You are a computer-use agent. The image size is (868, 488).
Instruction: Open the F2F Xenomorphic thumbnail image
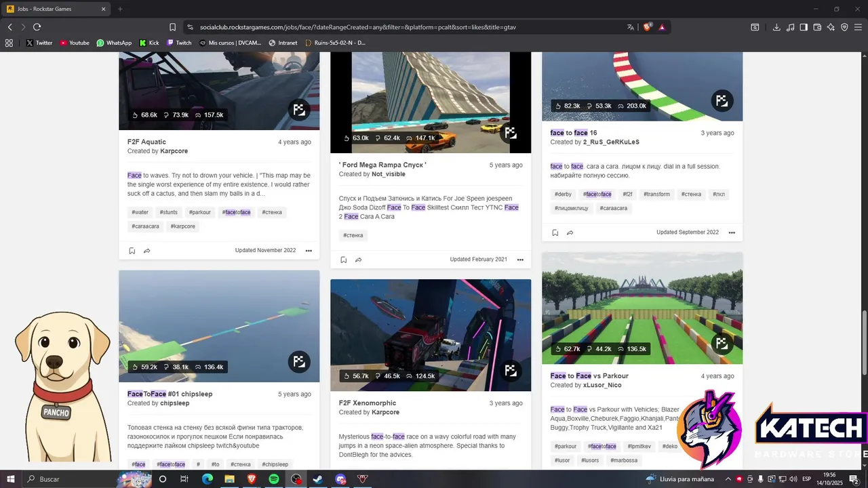[x=431, y=335]
